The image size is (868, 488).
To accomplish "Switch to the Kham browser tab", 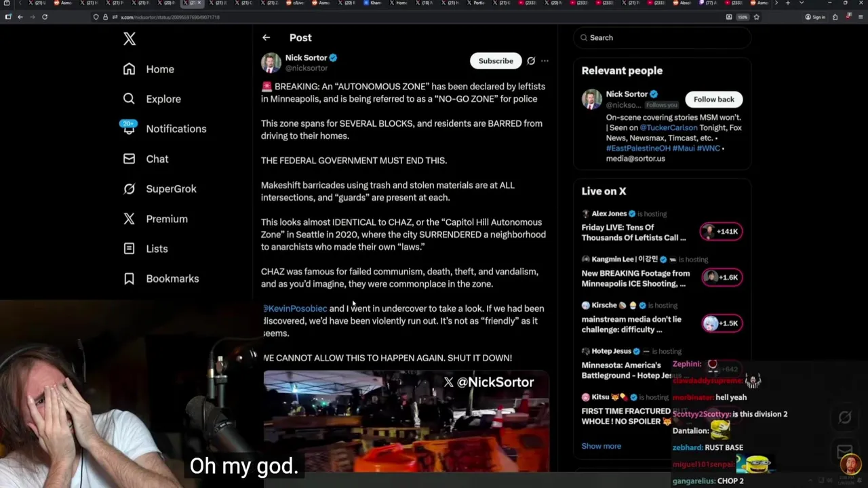I will (372, 3).
